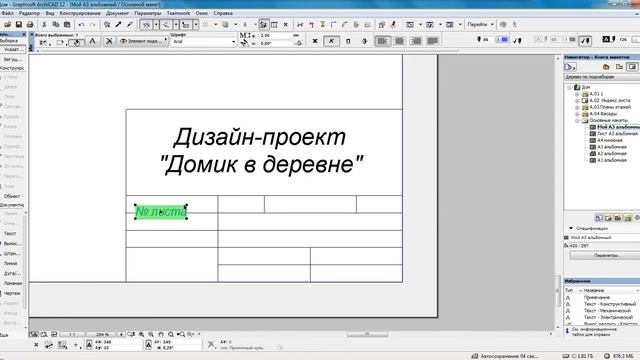This screenshot has width=640, height=360.
Task: Collapse the Спецификации disclosure triangle
Action: [571, 228]
